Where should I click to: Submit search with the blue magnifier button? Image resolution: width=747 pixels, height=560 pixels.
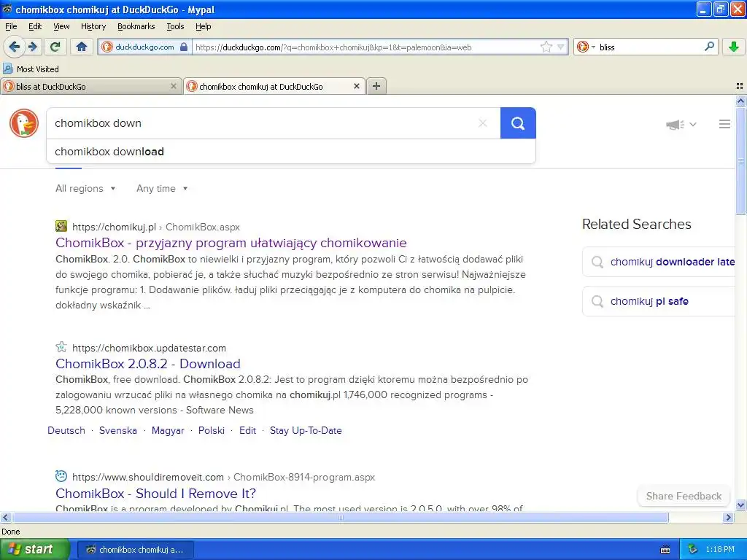point(518,123)
